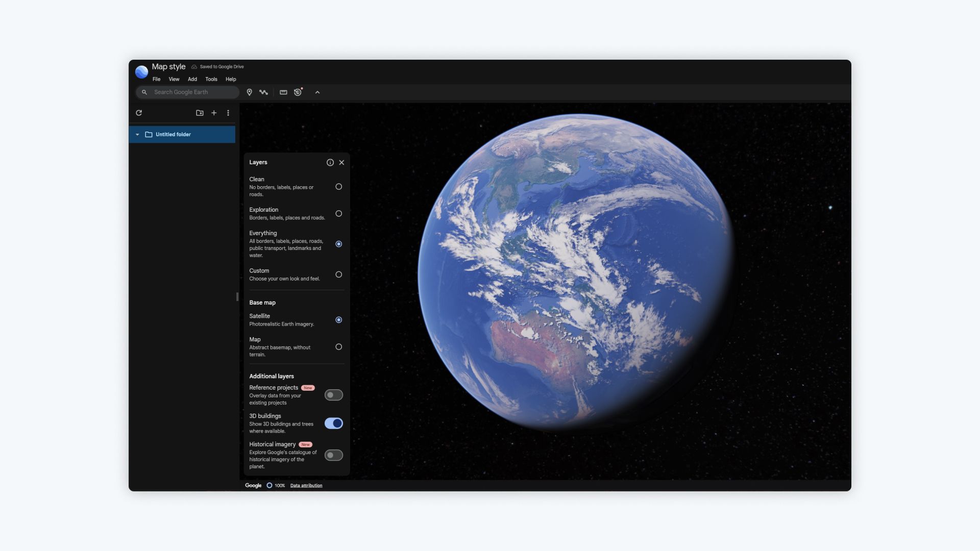Viewport: 980px width, 551px height.
Task: Open the Help menu
Action: [231, 80]
